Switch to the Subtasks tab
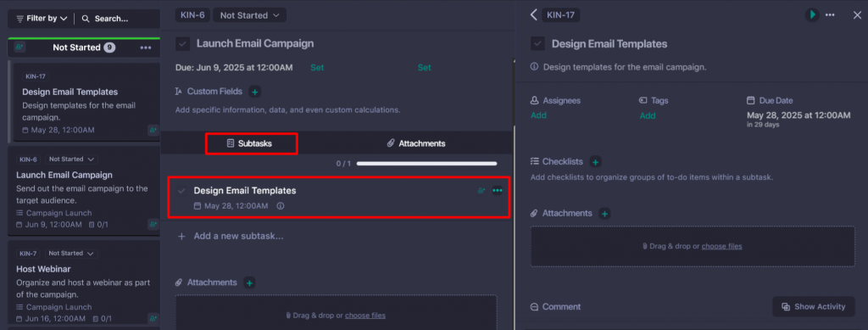868x330 pixels. (x=252, y=143)
